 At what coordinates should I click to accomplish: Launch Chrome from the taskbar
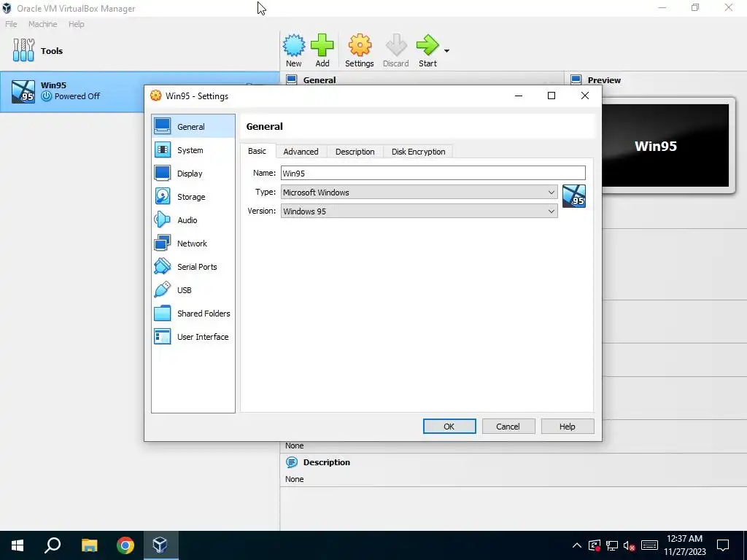(x=125, y=545)
